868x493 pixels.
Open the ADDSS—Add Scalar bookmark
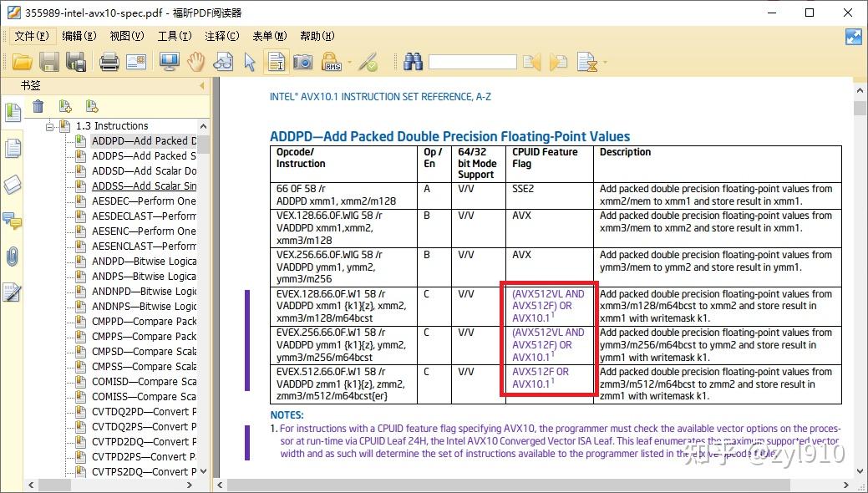click(144, 186)
